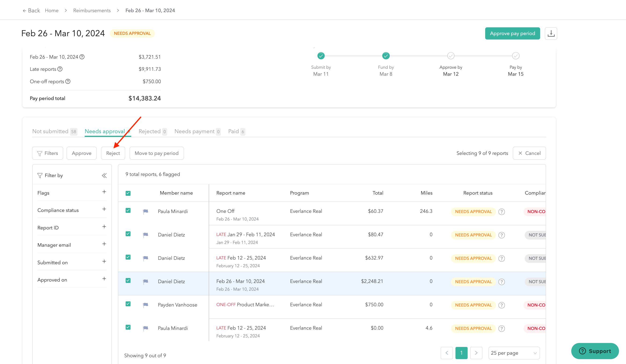Viewport: 626px width, 364px height.
Task: Deselect Paula Minardi One Off report checkbox
Action: point(128,211)
